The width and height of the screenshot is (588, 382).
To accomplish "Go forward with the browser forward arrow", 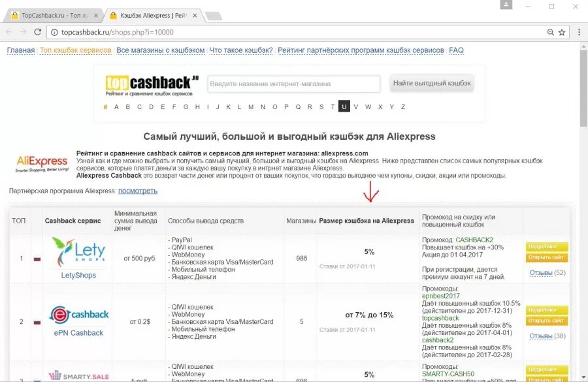I will (x=24, y=32).
